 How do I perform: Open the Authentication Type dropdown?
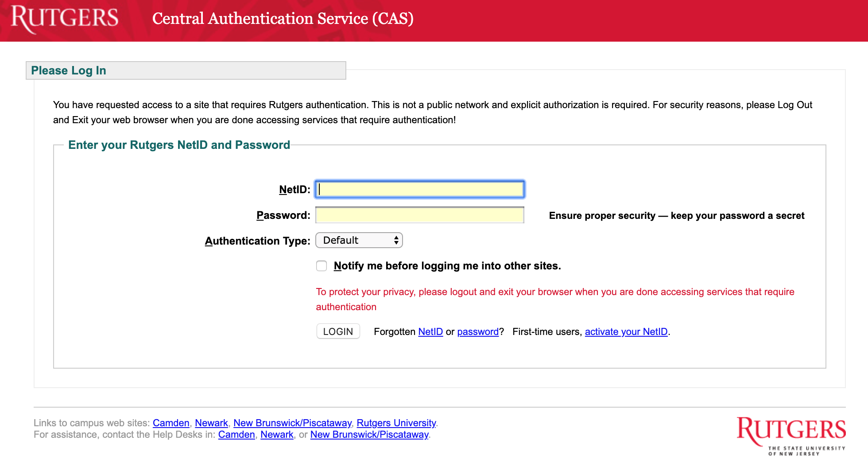pos(359,240)
